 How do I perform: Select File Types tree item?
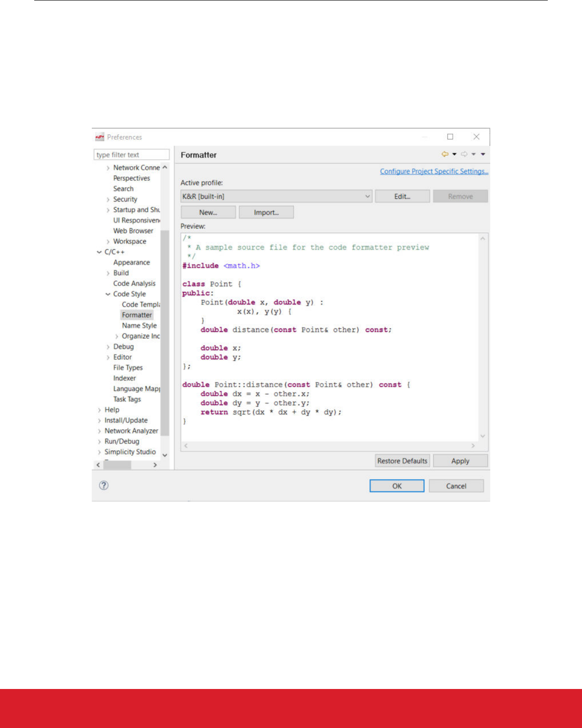click(x=128, y=367)
